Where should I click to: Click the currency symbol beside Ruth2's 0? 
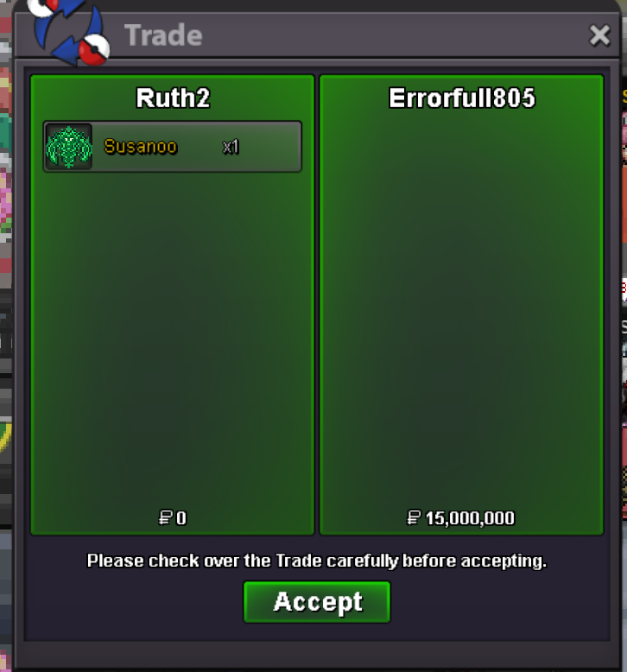click(166, 517)
